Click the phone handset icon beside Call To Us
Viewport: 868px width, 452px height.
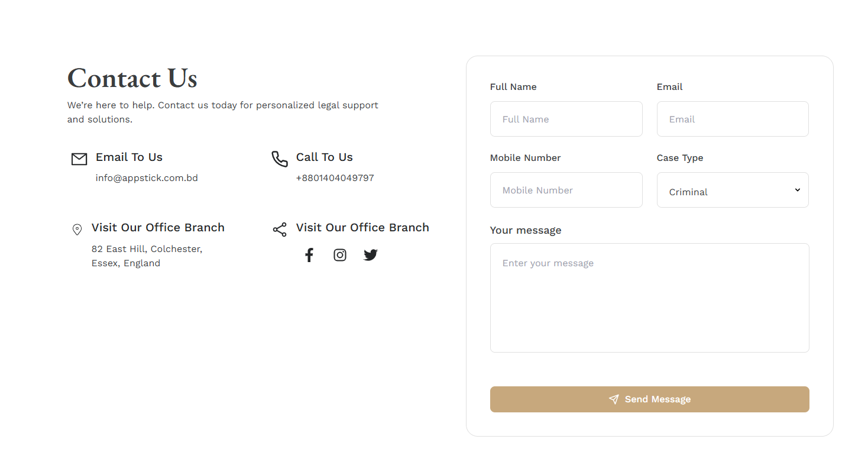[x=280, y=159]
